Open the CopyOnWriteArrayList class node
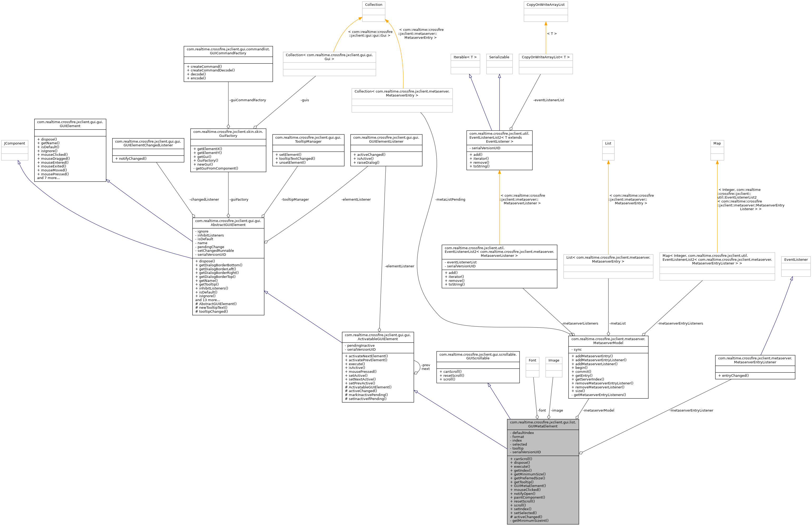This screenshot has width=812, height=526. click(x=546, y=11)
